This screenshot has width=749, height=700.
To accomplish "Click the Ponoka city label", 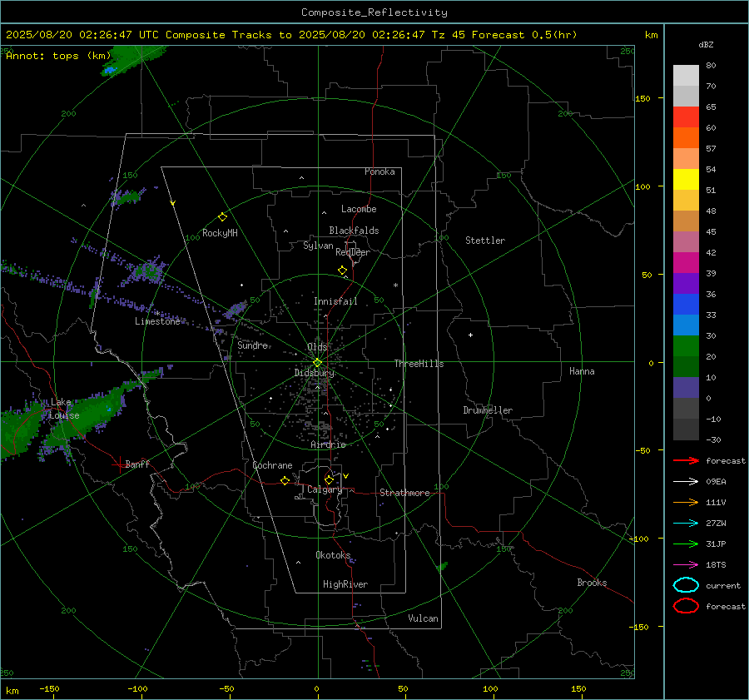I will tap(379, 171).
